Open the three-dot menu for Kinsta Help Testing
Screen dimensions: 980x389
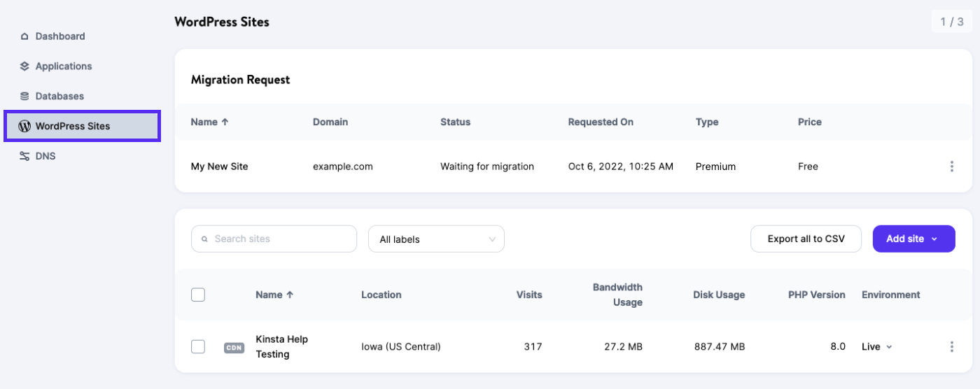click(951, 347)
